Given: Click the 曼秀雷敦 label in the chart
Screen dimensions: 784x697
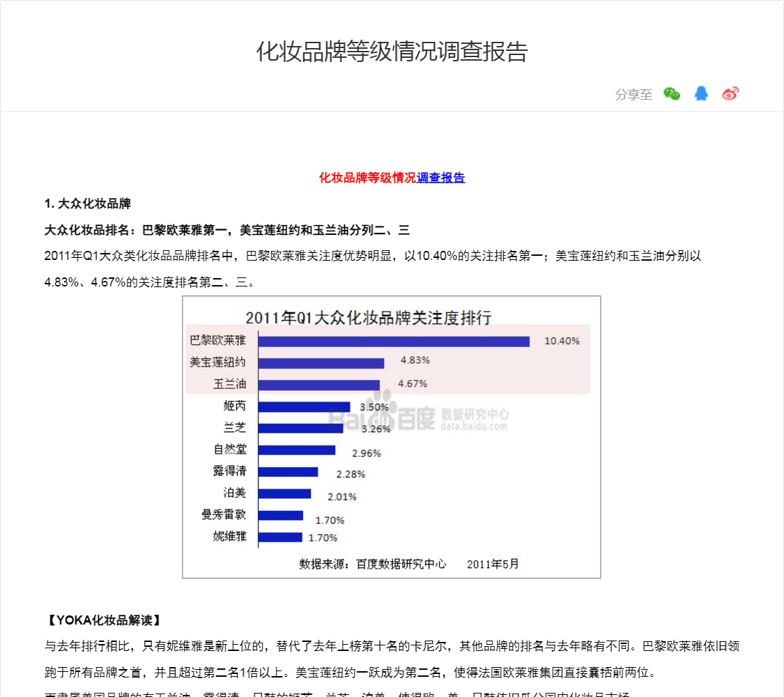Looking at the screenshot, I should [224, 514].
